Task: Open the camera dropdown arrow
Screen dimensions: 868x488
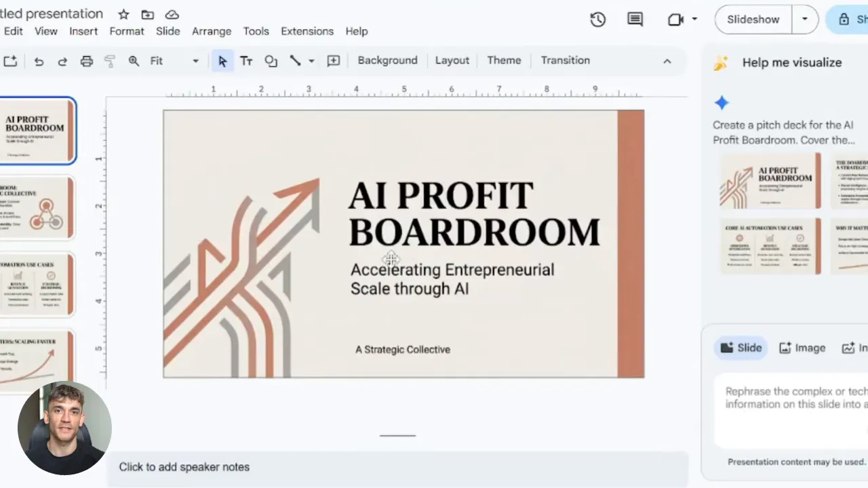Action: [x=694, y=20]
